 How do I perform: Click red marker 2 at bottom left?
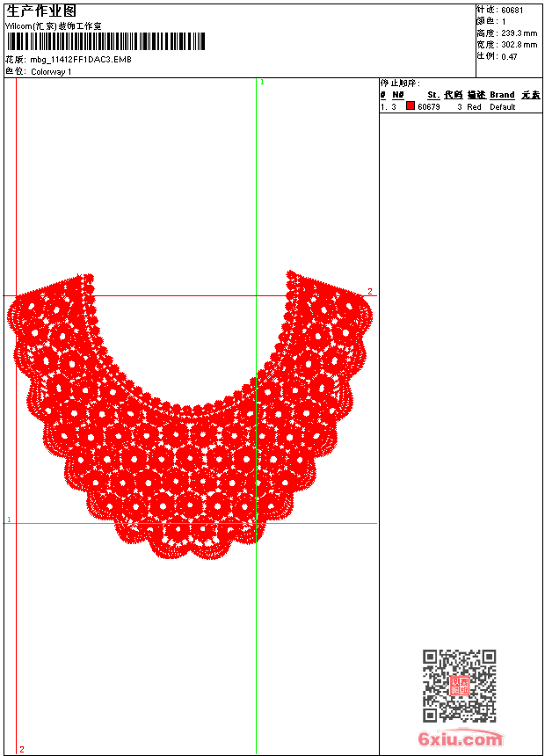(22, 749)
